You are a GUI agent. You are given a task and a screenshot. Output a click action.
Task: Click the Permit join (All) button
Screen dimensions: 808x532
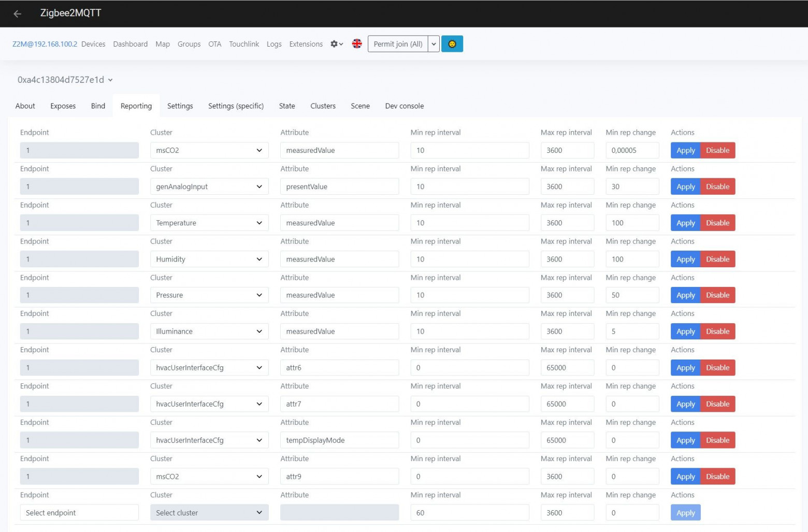pos(398,44)
